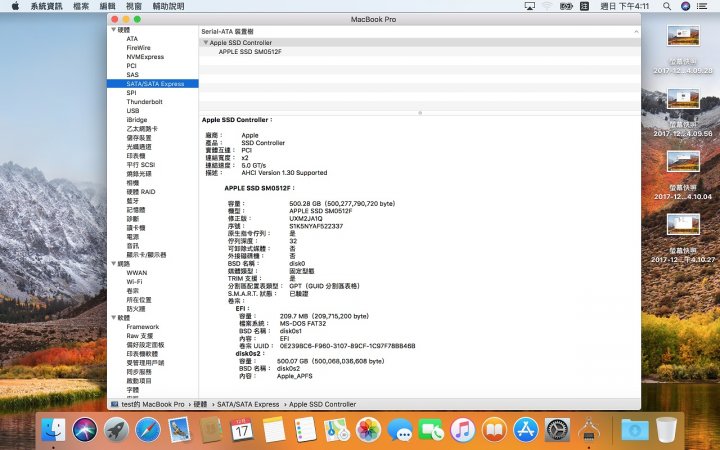Open Contacts book icon in Dock
Viewport: 720px width, 450px height.
click(x=211, y=430)
